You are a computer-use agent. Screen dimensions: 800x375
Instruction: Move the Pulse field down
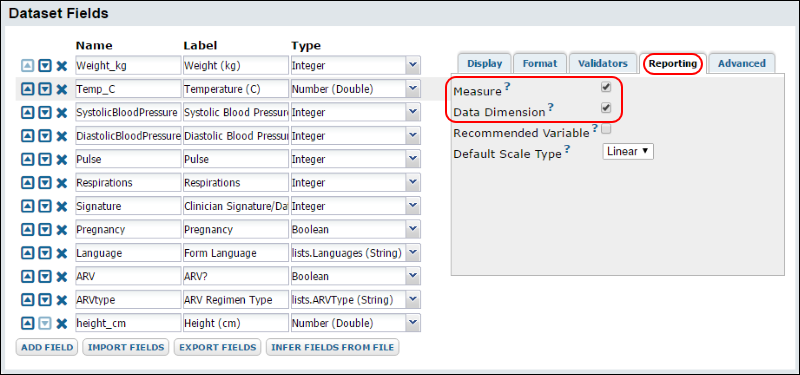point(45,159)
